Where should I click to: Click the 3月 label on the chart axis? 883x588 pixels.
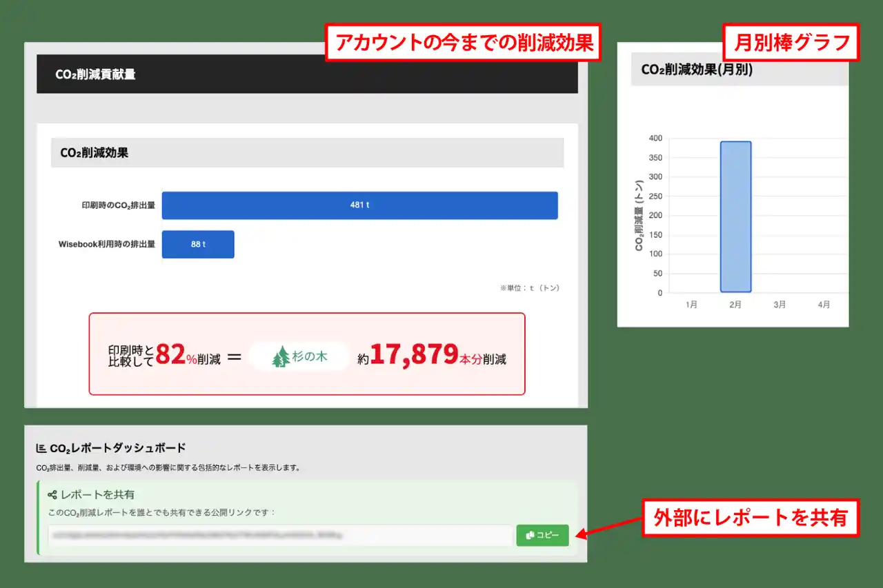(x=780, y=305)
